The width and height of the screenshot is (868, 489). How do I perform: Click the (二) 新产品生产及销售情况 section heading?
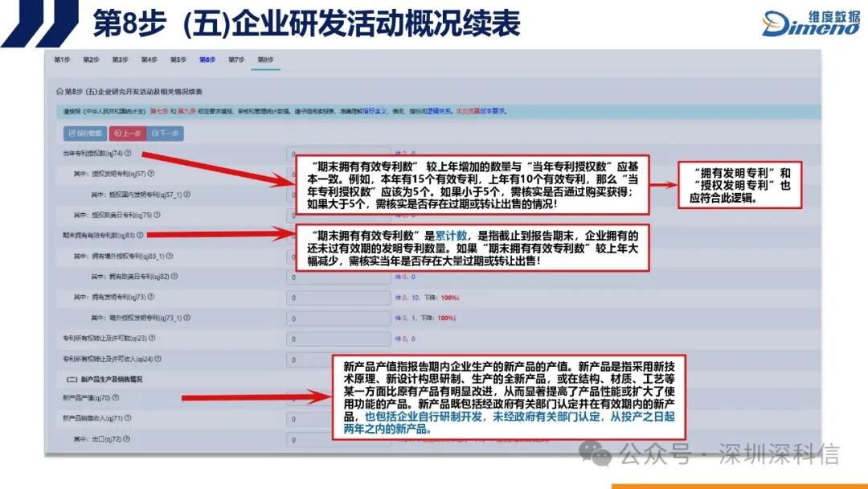tap(104, 380)
